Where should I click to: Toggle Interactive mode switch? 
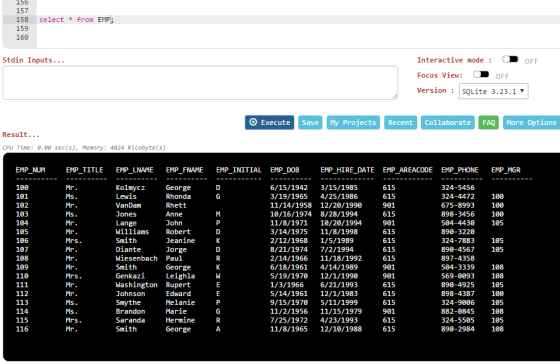[x=510, y=59]
